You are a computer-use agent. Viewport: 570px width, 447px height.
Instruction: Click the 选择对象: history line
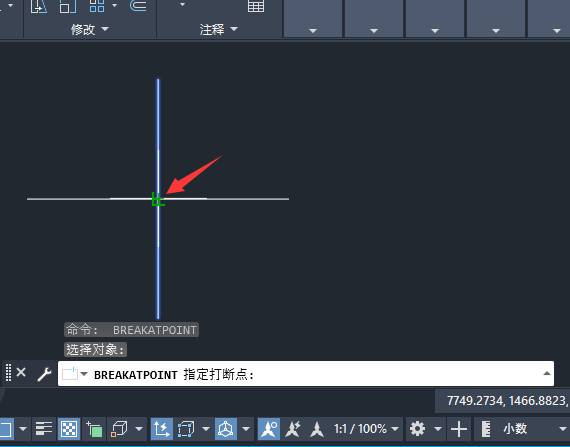pos(95,350)
